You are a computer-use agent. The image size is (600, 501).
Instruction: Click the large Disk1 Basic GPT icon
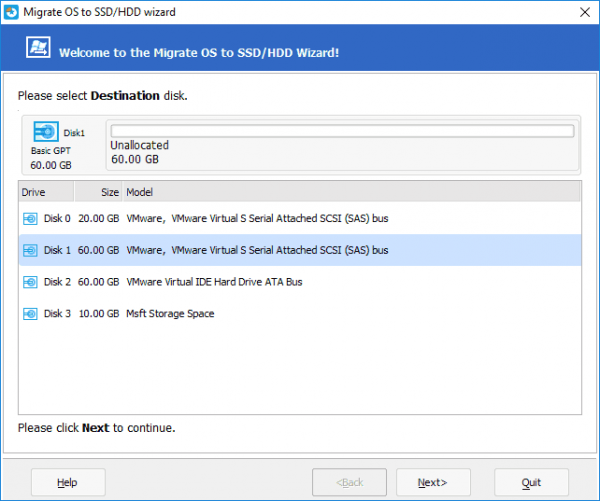pos(46,132)
